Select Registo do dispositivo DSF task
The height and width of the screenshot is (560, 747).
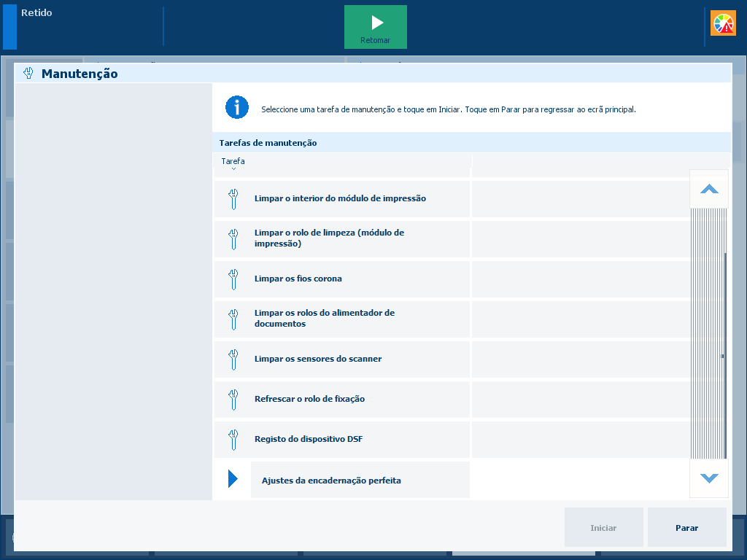pyautogui.click(x=342, y=439)
